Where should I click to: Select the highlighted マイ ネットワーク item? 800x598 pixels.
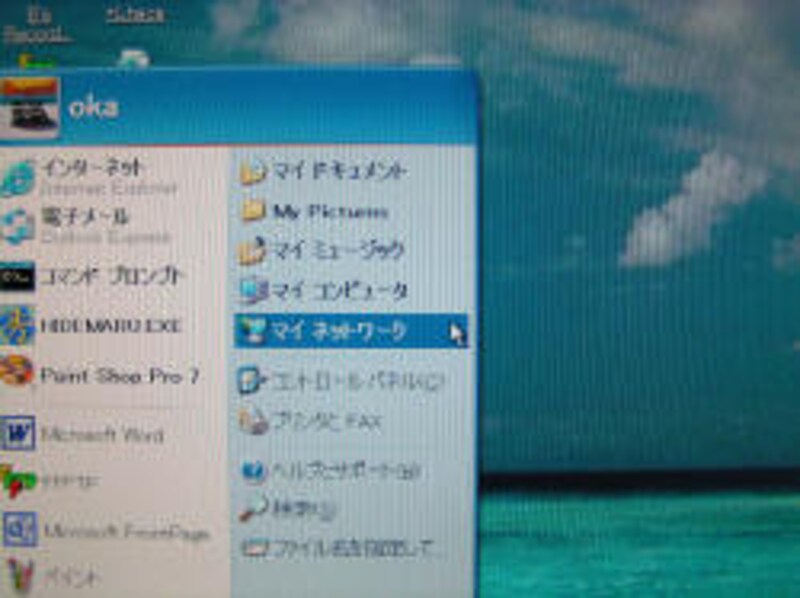(351, 332)
